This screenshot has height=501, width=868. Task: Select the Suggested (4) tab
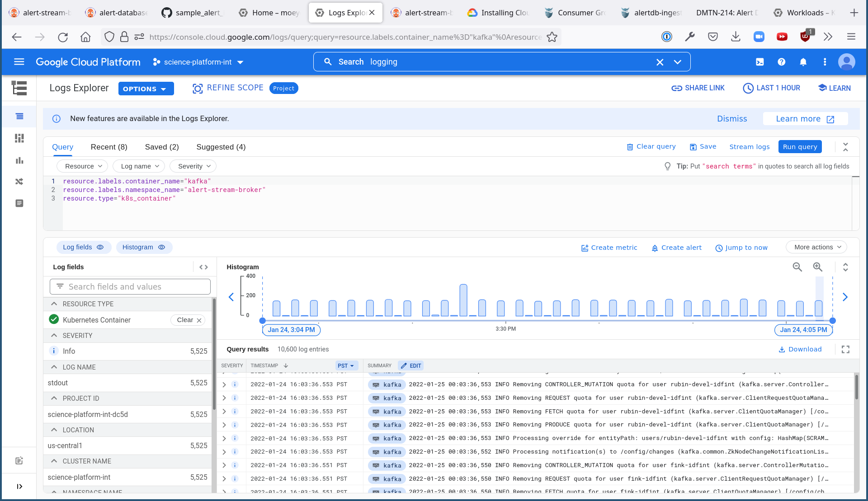[x=221, y=147]
